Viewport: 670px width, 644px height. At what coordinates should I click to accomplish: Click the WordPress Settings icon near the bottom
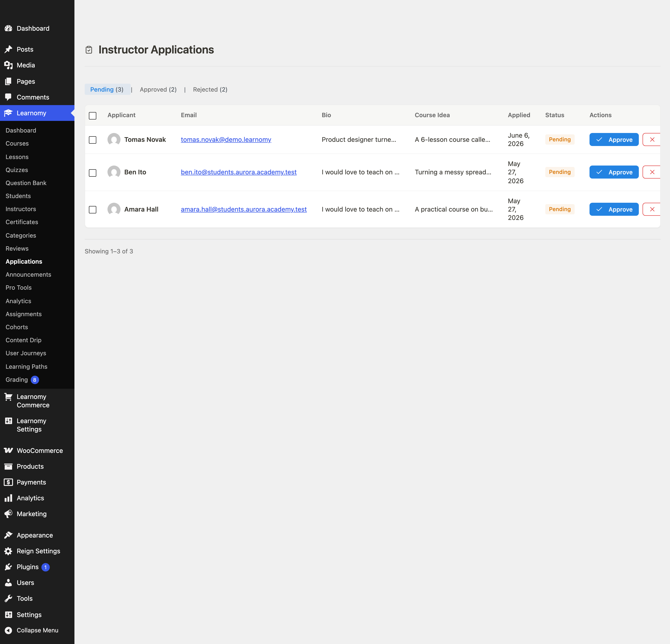[9, 615]
